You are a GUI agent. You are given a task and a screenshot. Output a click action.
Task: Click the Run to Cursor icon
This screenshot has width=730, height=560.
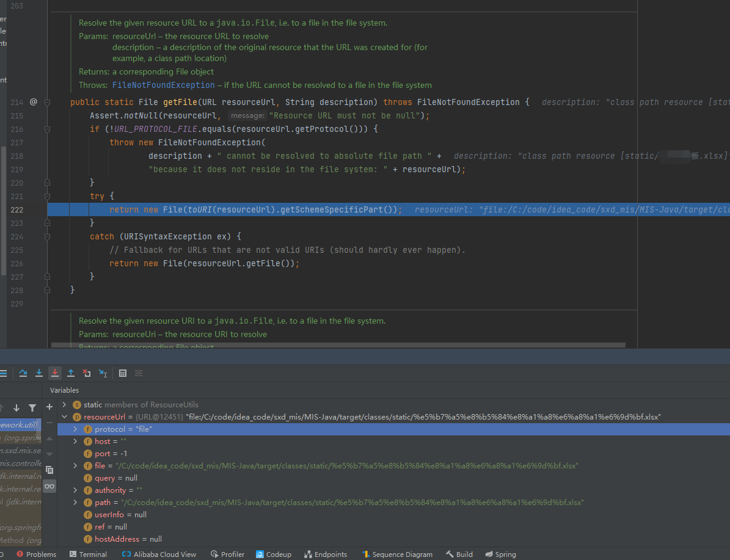pos(103,373)
